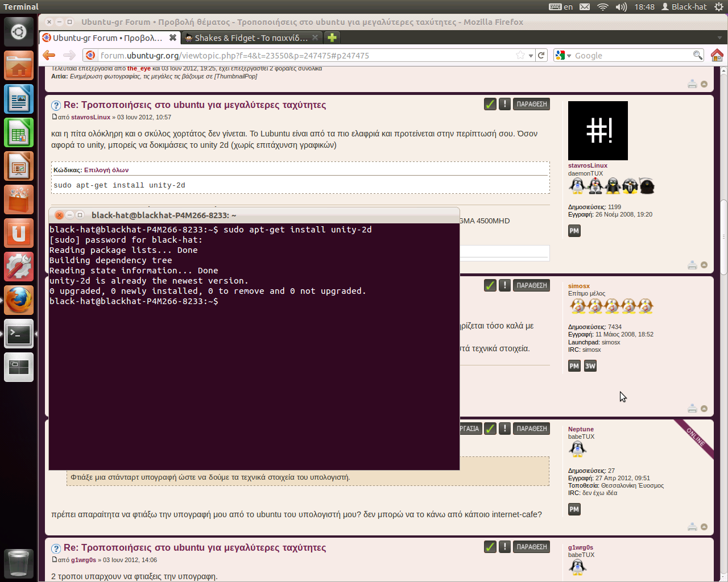Report stavrosLinux's post with the exclamation button
Viewport: 728px width, 582px height.
coord(504,104)
